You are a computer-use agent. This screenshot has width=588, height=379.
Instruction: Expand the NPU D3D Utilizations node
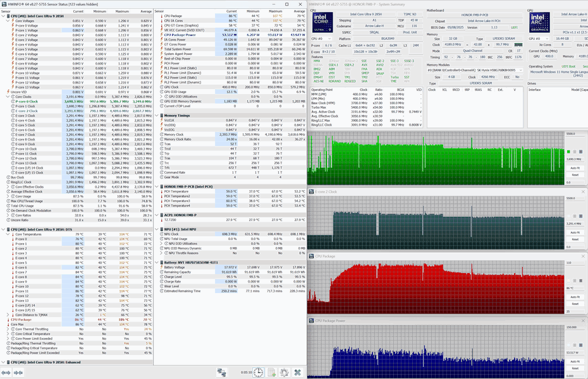pos(162,243)
